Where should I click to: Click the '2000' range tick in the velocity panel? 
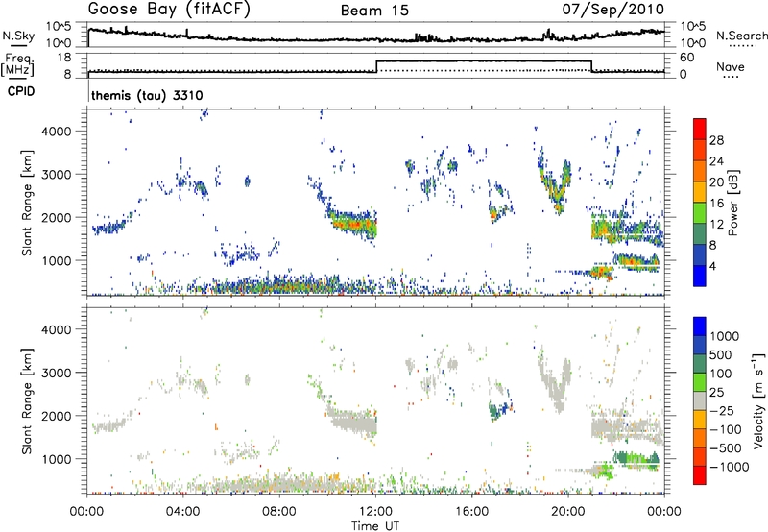pyautogui.click(x=57, y=416)
